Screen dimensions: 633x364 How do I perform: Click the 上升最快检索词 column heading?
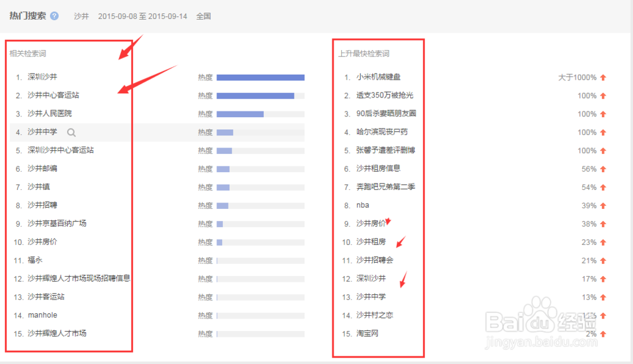[364, 54]
